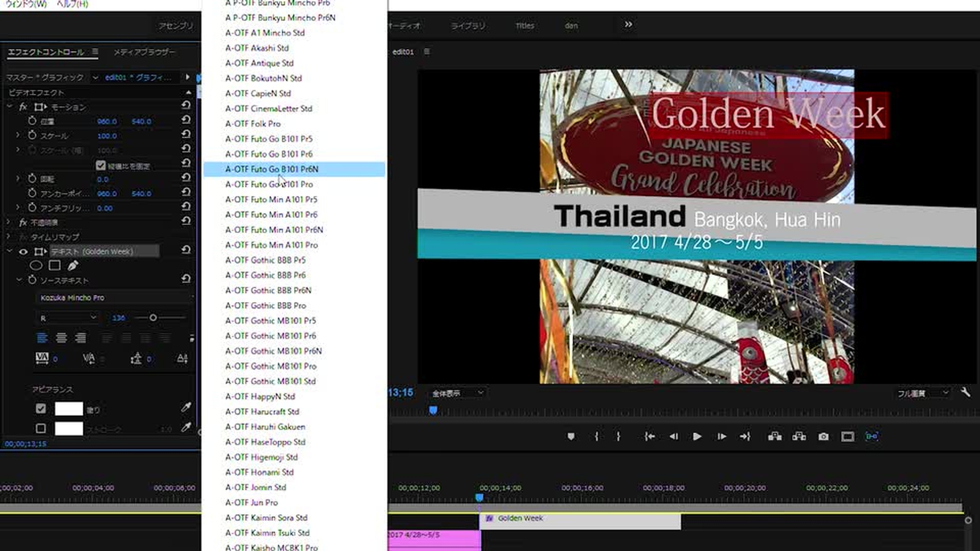Select the rectangle mask tool
This screenshot has height=551, width=980.
(x=55, y=265)
